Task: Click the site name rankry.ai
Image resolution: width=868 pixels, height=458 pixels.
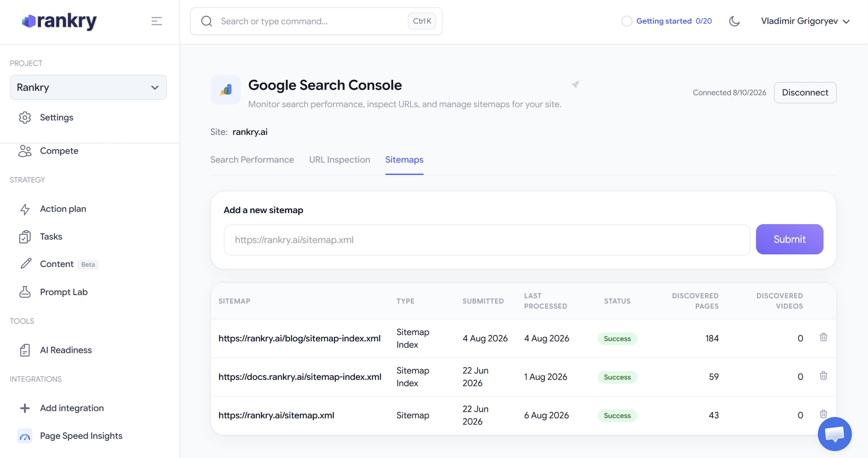Action: pyautogui.click(x=250, y=132)
